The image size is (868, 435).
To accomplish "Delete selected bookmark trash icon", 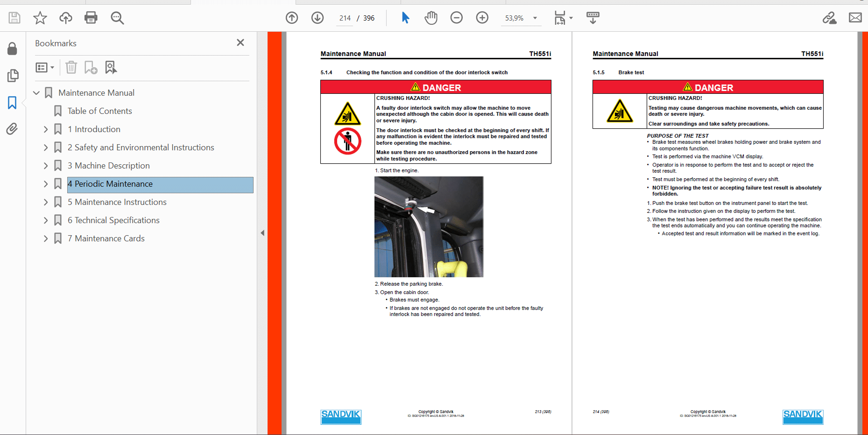I will point(71,68).
